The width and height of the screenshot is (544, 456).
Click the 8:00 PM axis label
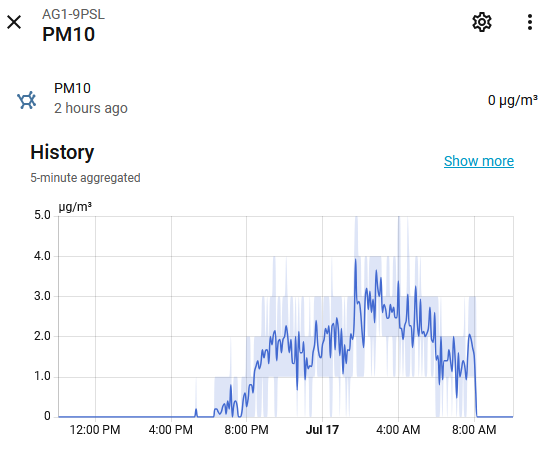pos(246,430)
